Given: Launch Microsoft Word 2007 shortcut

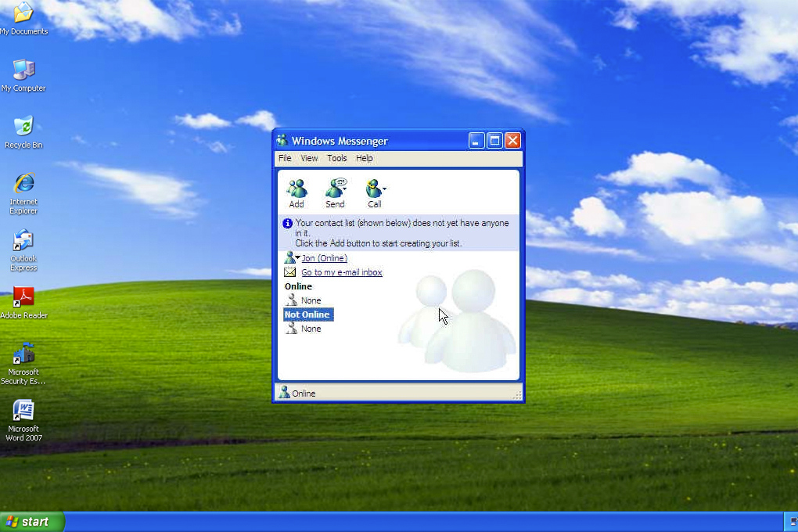Looking at the screenshot, I should tap(23, 411).
